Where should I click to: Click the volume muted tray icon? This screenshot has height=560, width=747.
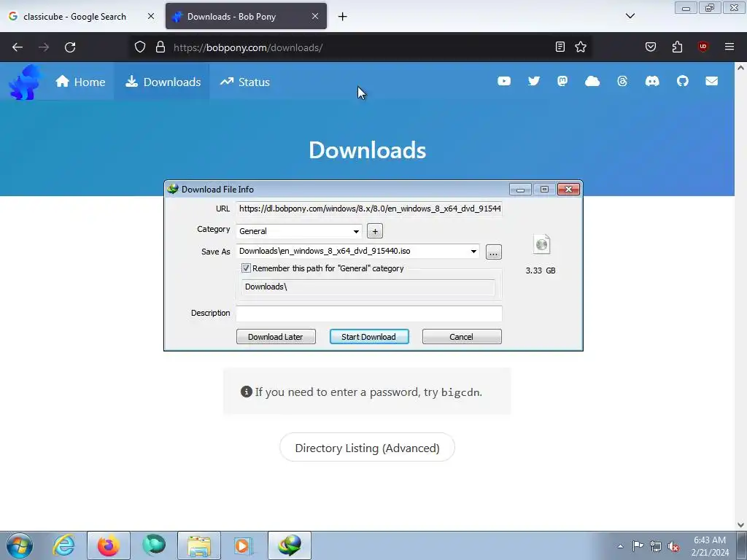click(x=673, y=546)
